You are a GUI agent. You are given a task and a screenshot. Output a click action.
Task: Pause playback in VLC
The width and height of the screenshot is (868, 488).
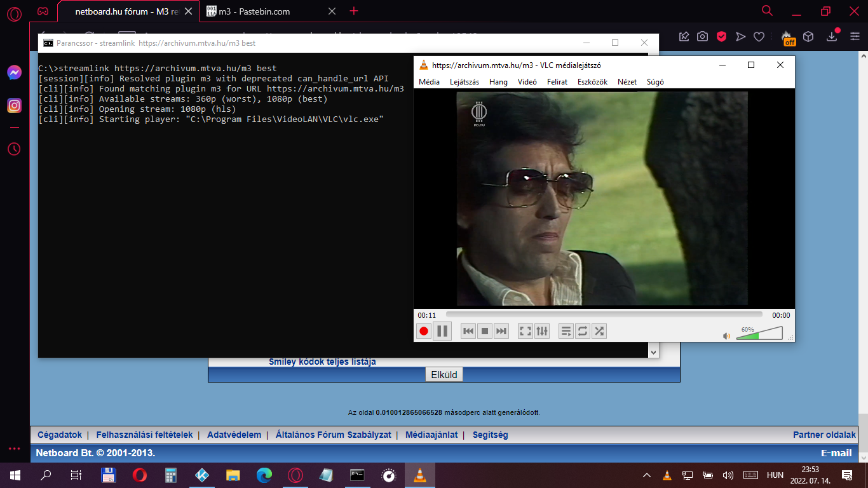click(x=443, y=331)
